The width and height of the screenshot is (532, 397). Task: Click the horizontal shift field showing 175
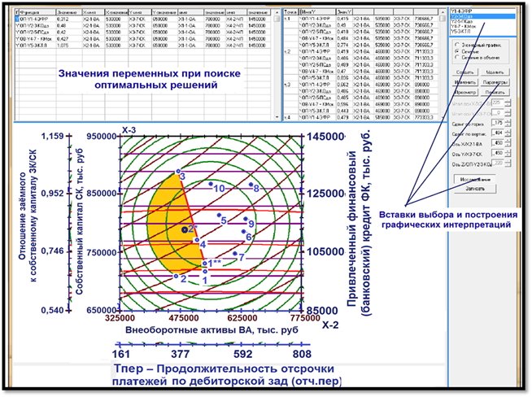[x=498, y=123]
